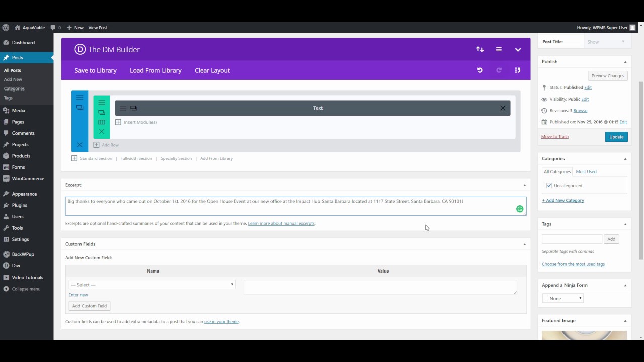Delete the blue section with X icon

79,145
